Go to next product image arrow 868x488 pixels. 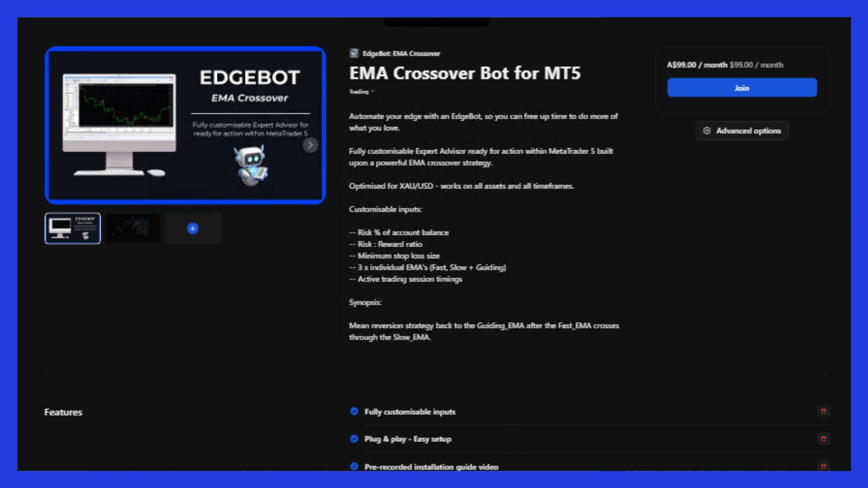pyautogui.click(x=310, y=145)
